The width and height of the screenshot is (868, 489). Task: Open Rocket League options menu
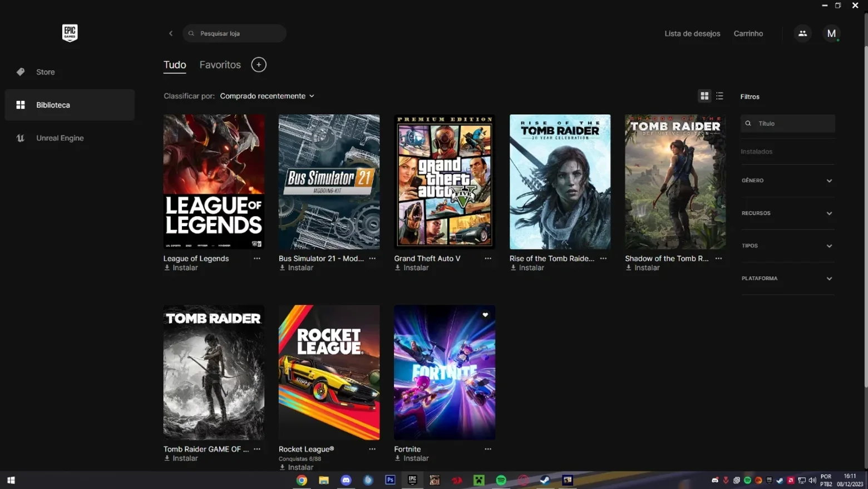372,449
